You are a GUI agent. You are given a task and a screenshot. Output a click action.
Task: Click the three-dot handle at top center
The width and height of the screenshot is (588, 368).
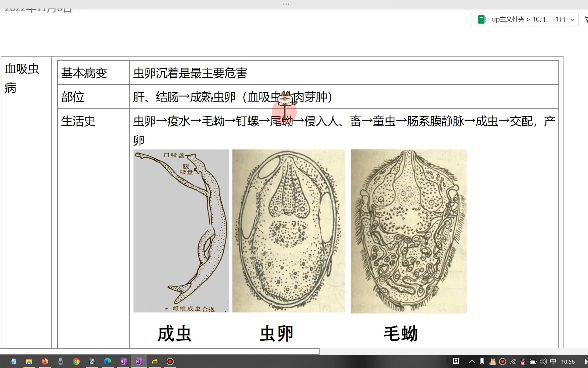click(x=286, y=4)
